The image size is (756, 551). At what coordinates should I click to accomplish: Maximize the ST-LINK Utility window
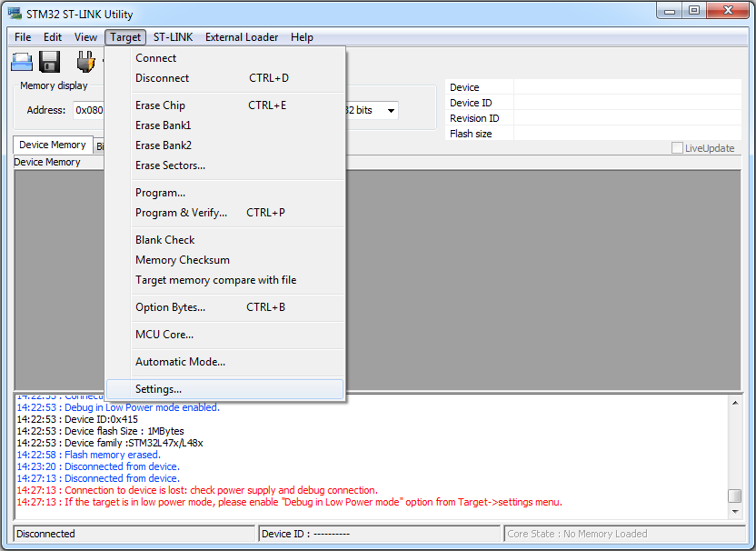pyautogui.click(x=694, y=11)
